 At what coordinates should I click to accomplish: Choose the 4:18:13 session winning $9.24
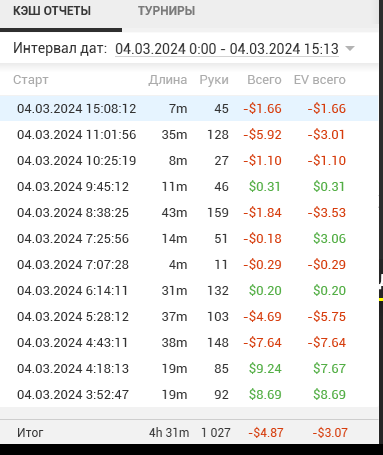point(189,368)
